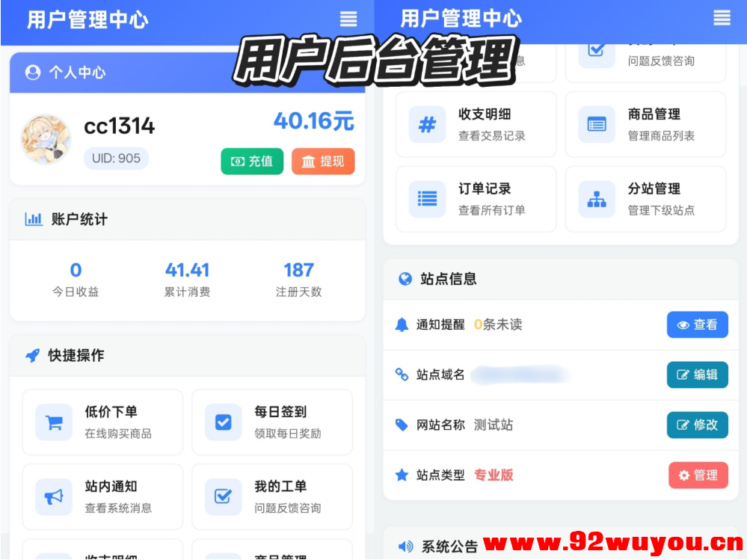Select the 站点域名 link icon

click(x=402, y=375)
